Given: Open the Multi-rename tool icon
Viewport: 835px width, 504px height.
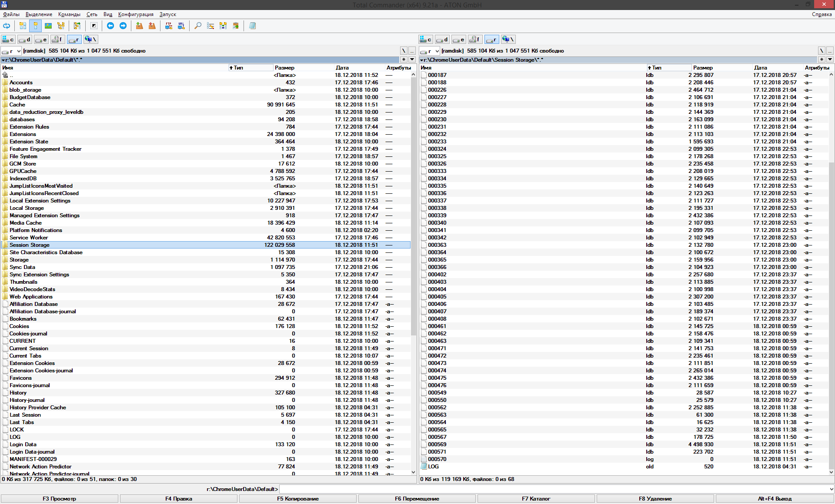Looking at the screenshot, I should point(210,26).
